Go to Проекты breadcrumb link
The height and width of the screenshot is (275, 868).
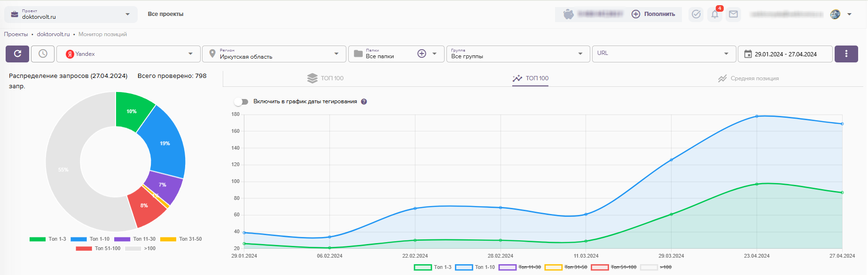tap(16, 34)
